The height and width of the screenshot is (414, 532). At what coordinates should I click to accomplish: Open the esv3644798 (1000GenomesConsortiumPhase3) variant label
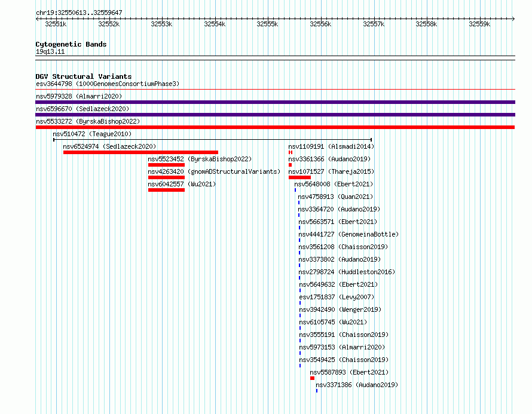pos(108,84)
